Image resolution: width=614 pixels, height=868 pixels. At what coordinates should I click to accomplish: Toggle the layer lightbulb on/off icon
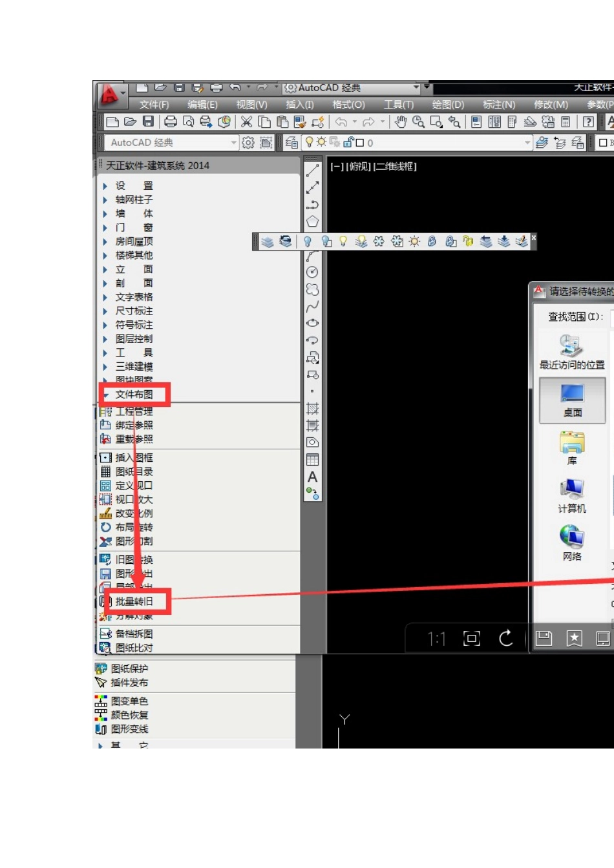[310, 143]
